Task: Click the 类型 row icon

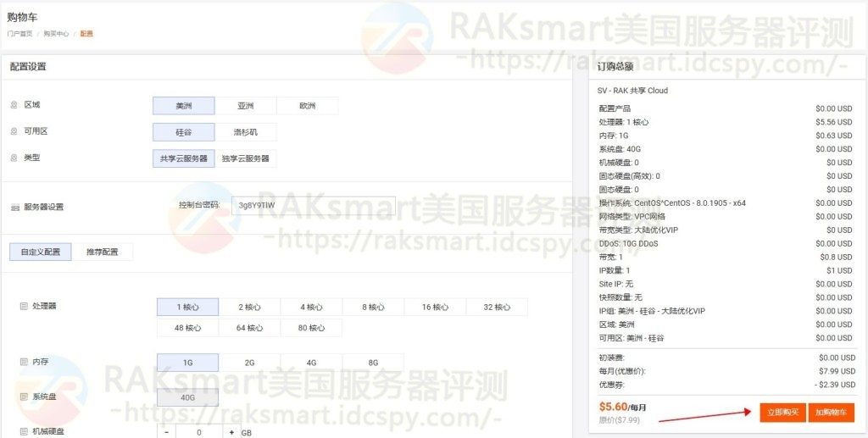Action: tap(14, 158)
